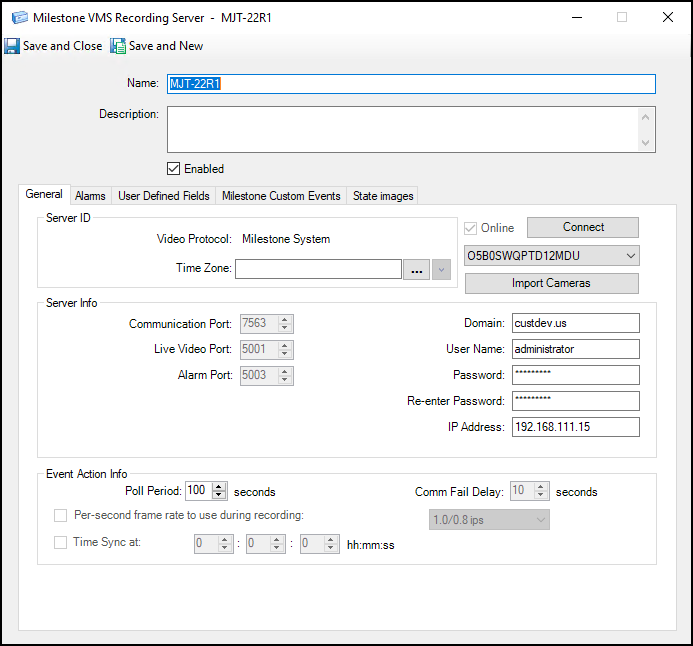Click the Domain field custdev.us

(x=575, y=323)
